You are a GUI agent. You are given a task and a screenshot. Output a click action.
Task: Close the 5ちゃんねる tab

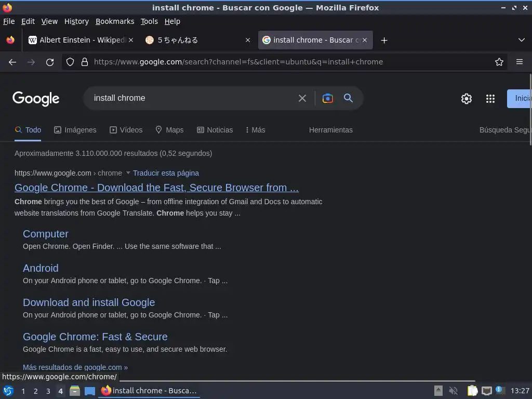[x=248, y=40]
